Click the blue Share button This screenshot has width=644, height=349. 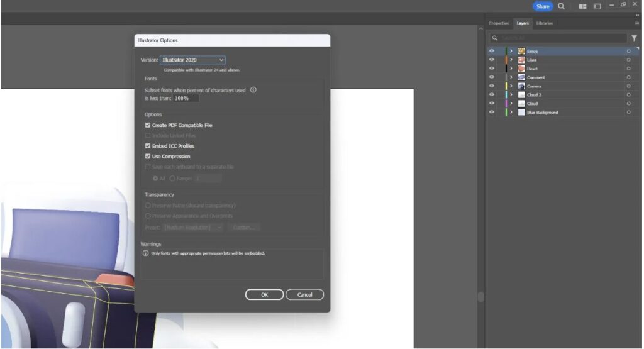[x=543, y=6]
